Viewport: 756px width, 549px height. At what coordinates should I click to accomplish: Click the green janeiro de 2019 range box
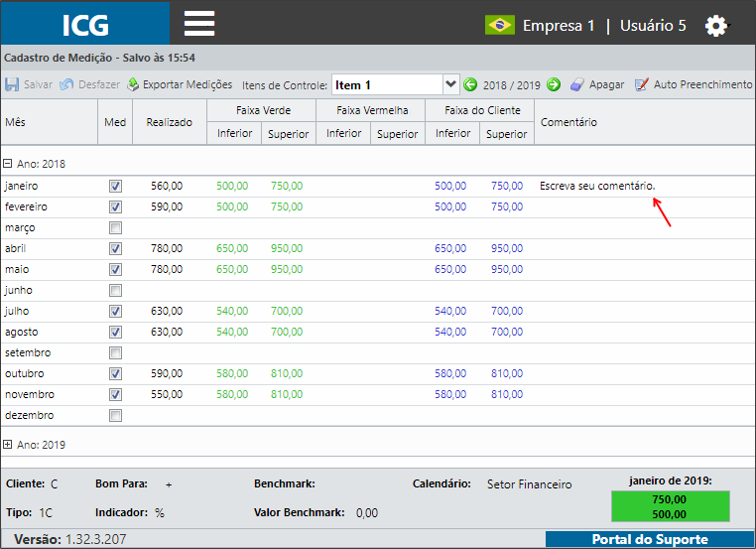tap(670, 506)
